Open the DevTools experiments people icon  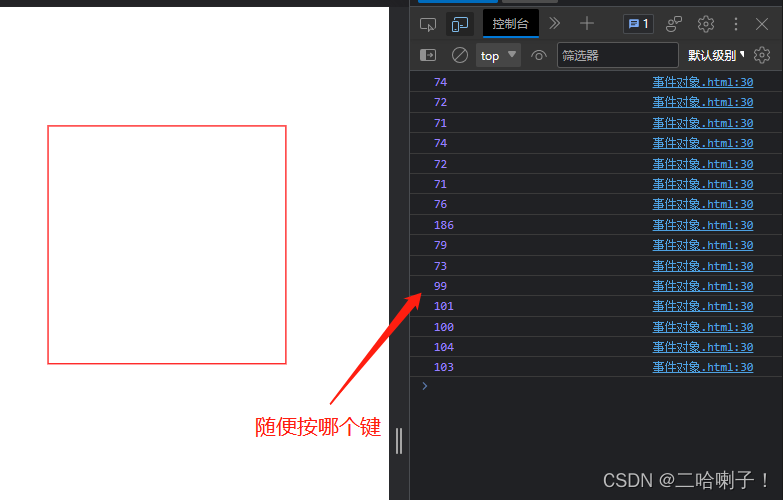pyautogui.click(x=674, y=24)
